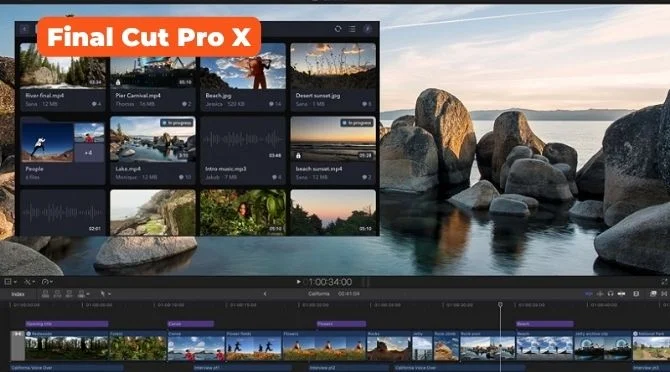Open comments on Beach.jpg card
This screenshot has height=372, width=670.
pos(275,104)
